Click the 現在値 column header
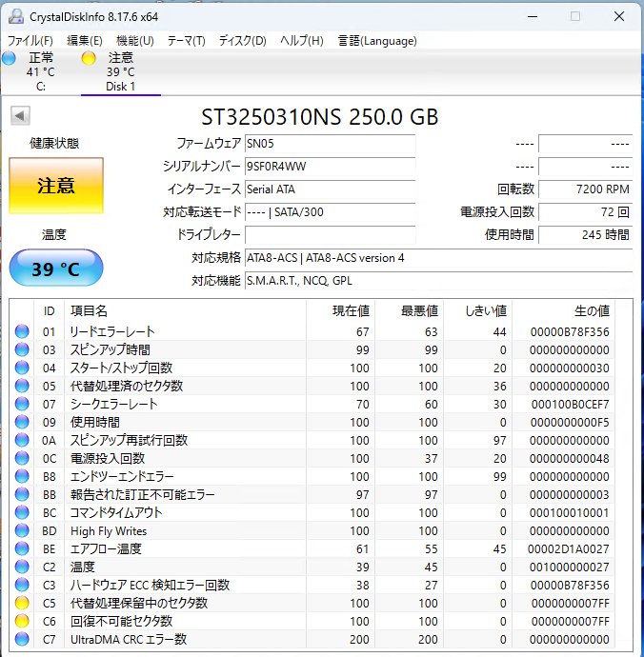 click(x=340, y=311)
